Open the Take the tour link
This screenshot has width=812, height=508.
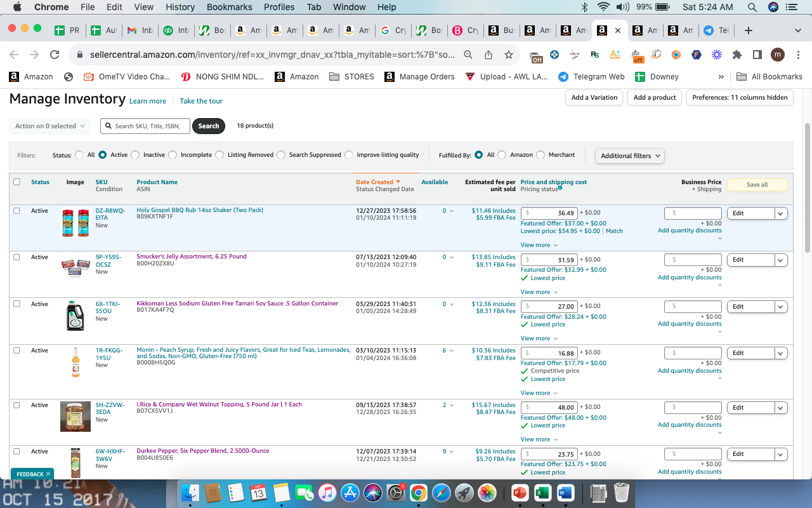pyautogui.click(x=201, y=101)
